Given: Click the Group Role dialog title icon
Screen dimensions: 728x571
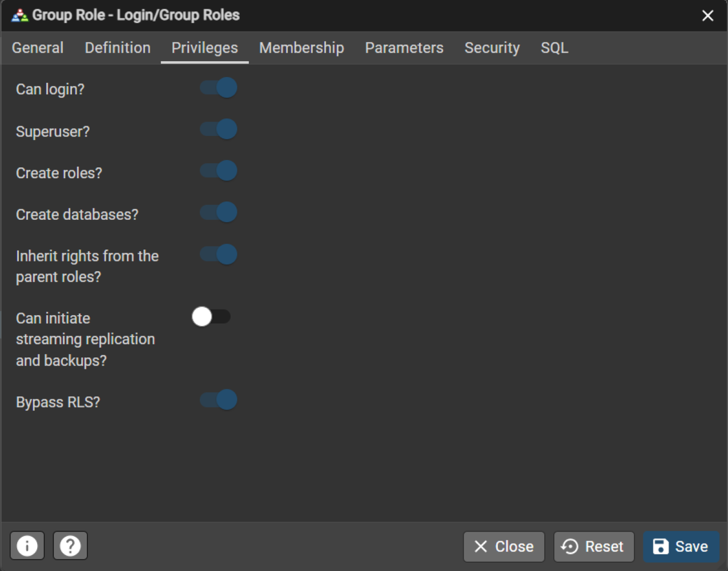Looking at the screenshot, I should [20, 15].
